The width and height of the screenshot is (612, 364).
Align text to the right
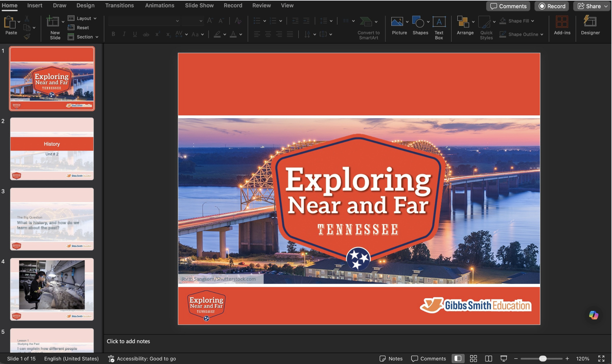pyautogui.click(x=279, y=34)
